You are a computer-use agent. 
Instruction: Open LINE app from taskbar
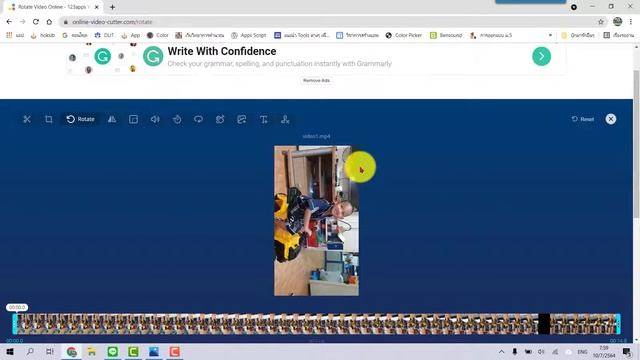click(x=113, y=351)
